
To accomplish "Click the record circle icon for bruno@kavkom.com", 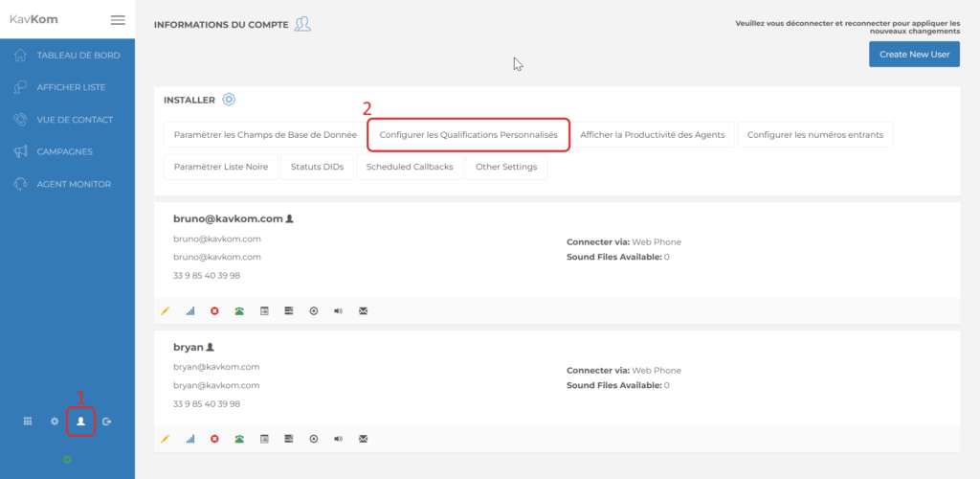I will 313,311.
